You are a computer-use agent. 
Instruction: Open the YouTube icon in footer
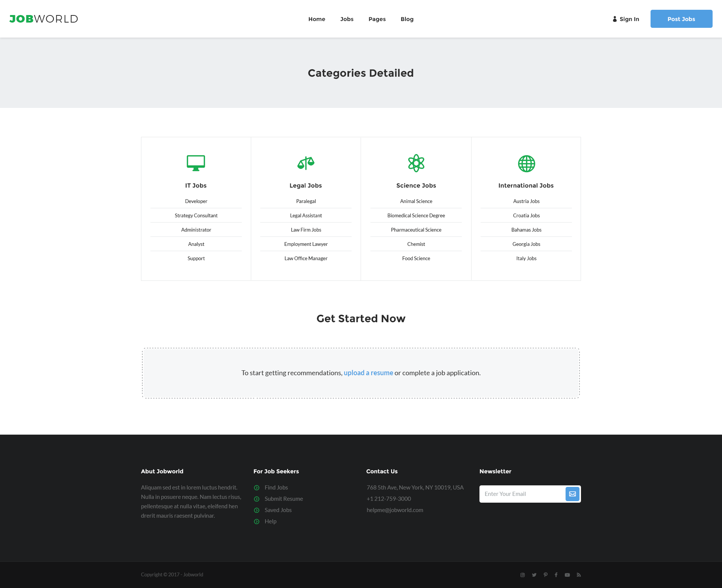(x=567, y=575)
